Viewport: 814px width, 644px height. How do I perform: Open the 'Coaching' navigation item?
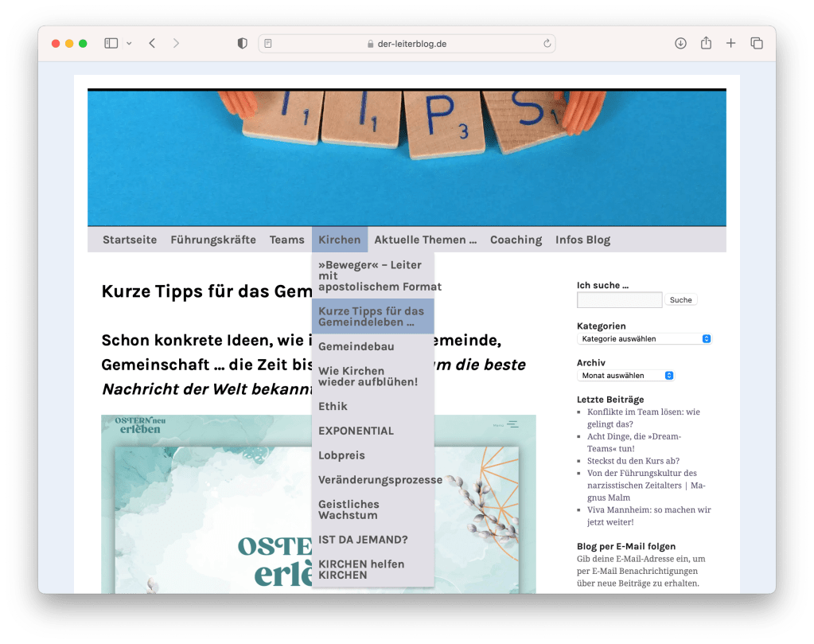coord(516,240)
